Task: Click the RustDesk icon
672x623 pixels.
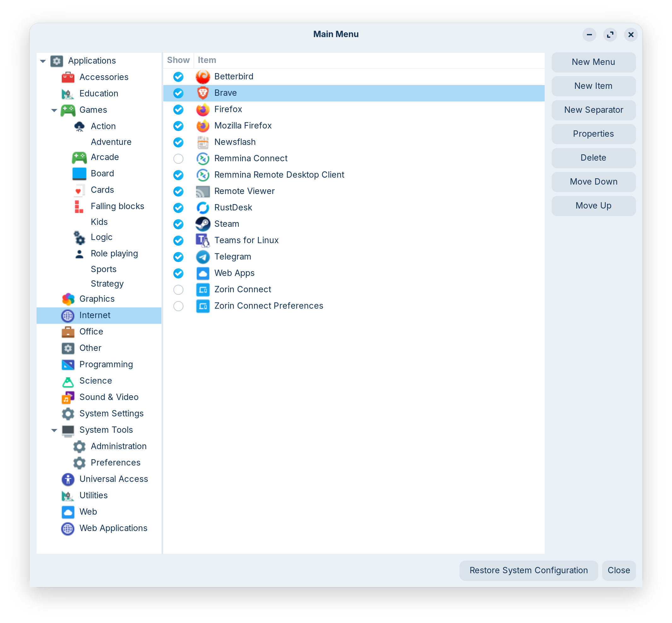Action: pos(203,208)
